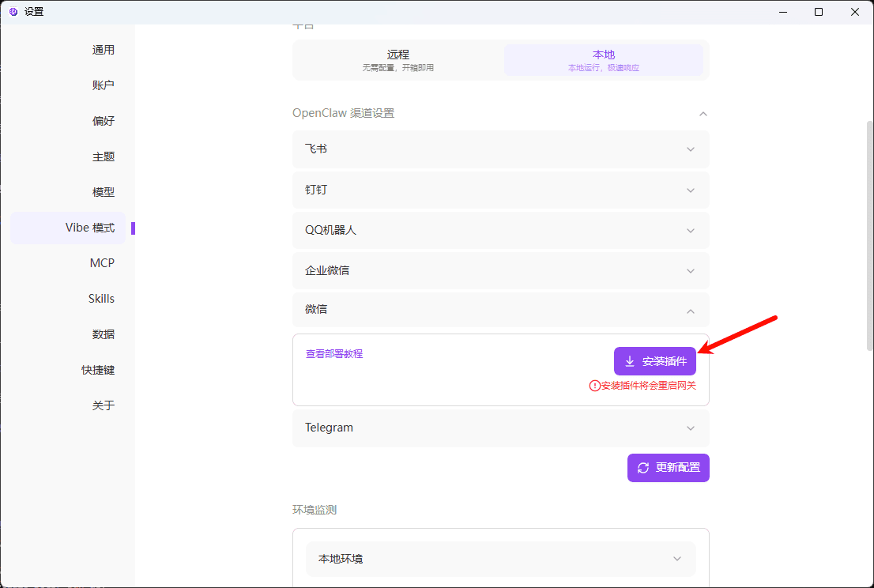This screenshot has height=588, width=874.
Task: Expand the Telegram channel row
Action: [x=500, y=428]
